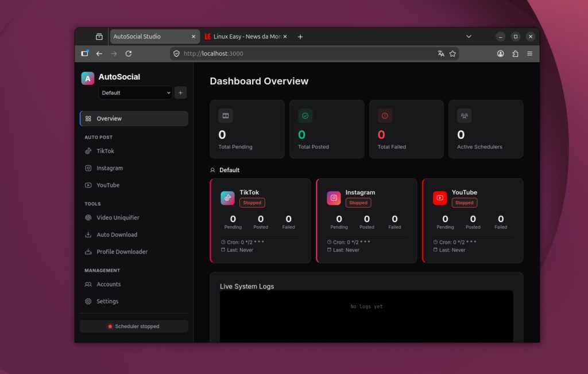Click the shield site info icon
Image resolution: width=588 pixels, height=374 pixels.
pyautogui.click(x=177, y=53)
